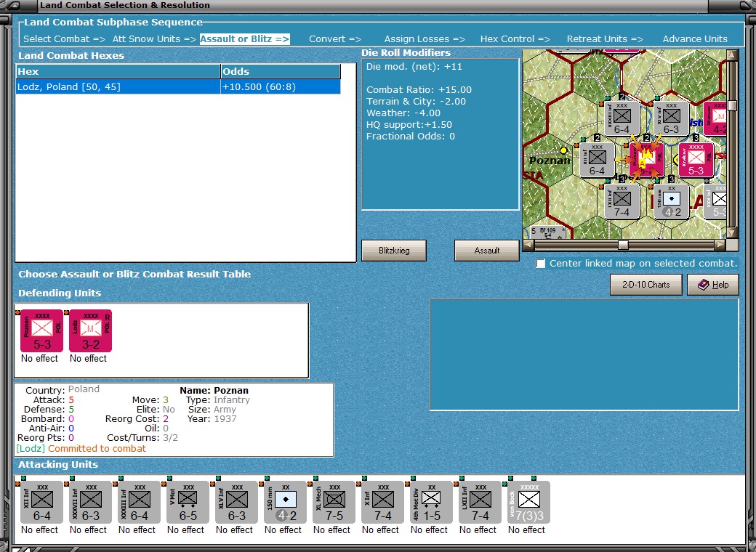The width and height of the screenshot is (756, 552).
Task: Choose the Assault combat table
Action: tap(486, 251)
